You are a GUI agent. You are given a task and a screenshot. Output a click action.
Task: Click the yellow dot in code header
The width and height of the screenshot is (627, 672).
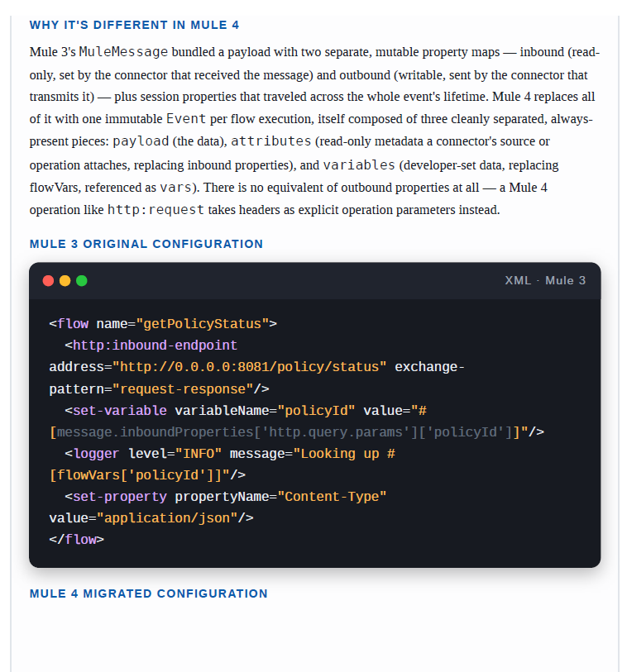(x=65, y=281)
